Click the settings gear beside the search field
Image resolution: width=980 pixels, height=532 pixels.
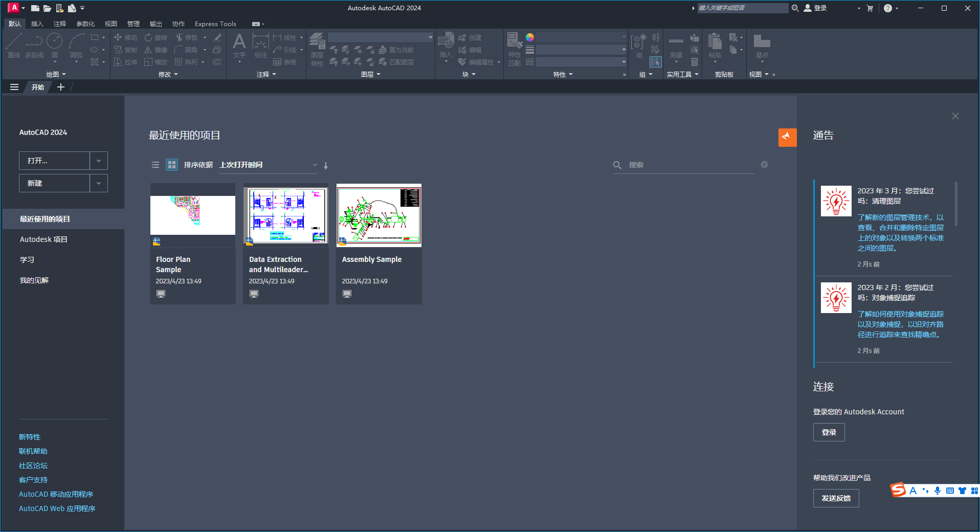coord(764,165)
